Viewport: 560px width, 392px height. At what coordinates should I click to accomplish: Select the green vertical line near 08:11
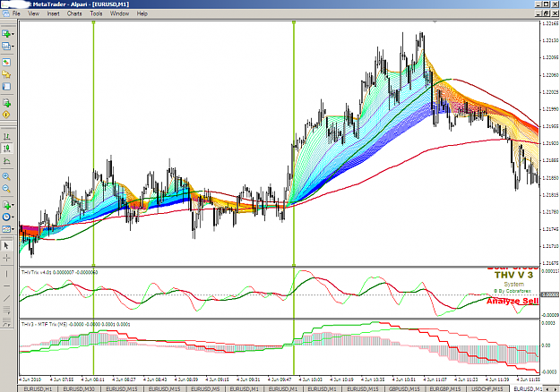(x=93, y=142)
